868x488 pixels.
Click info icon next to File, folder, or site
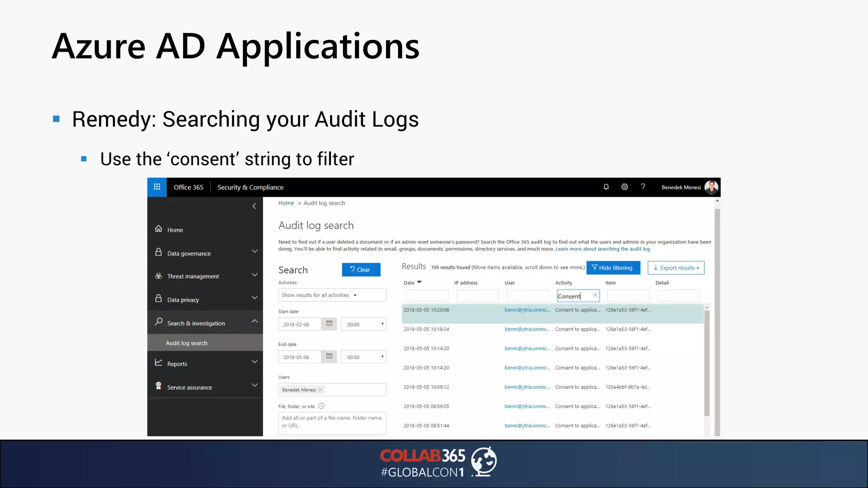point(321,406)
